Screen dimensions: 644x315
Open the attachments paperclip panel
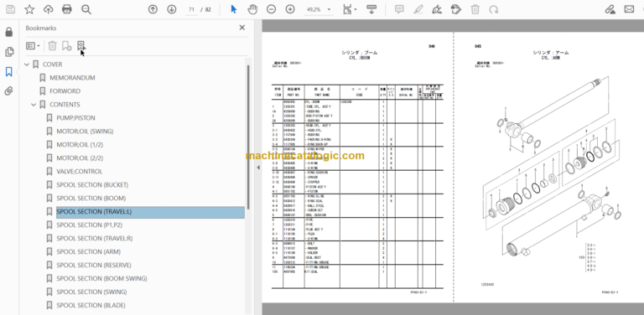click(9, 91)
